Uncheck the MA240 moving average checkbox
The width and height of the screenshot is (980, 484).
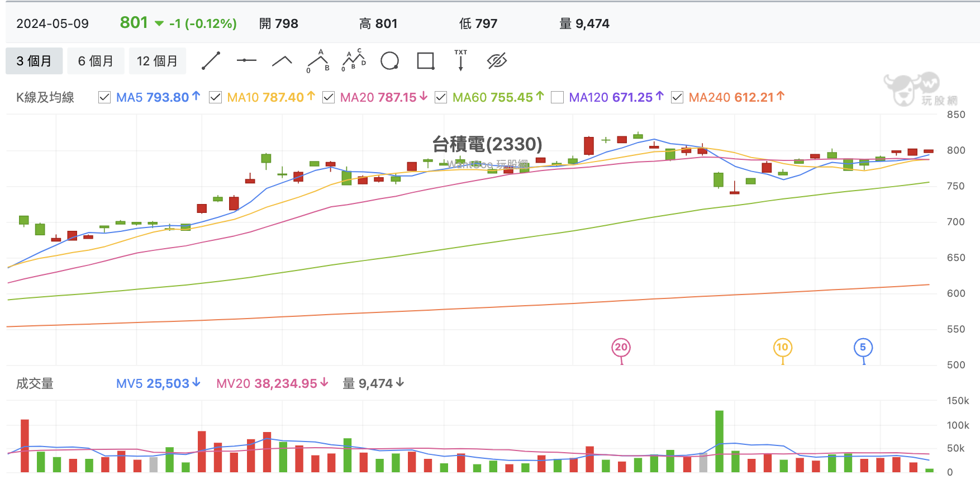(x=677, y=98)
